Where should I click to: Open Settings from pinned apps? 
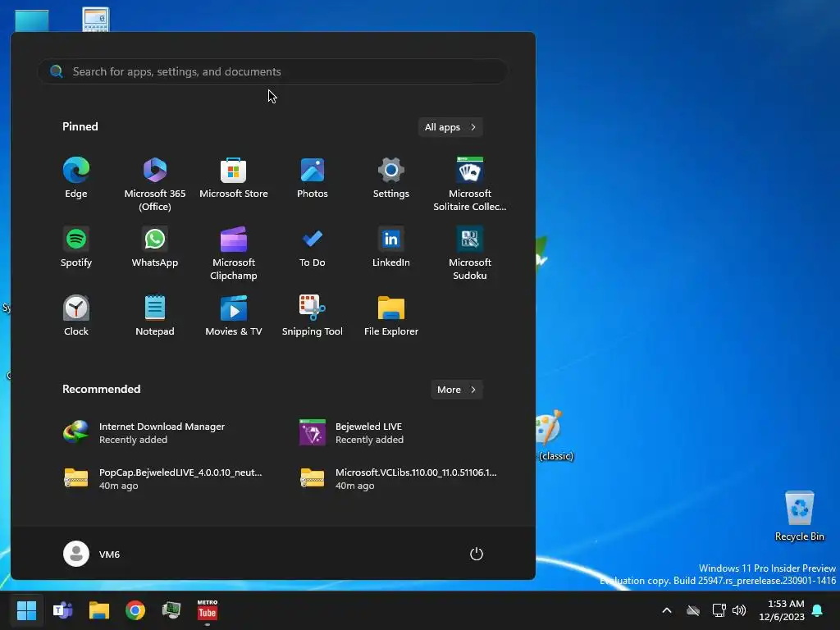[x=391, y=178]
